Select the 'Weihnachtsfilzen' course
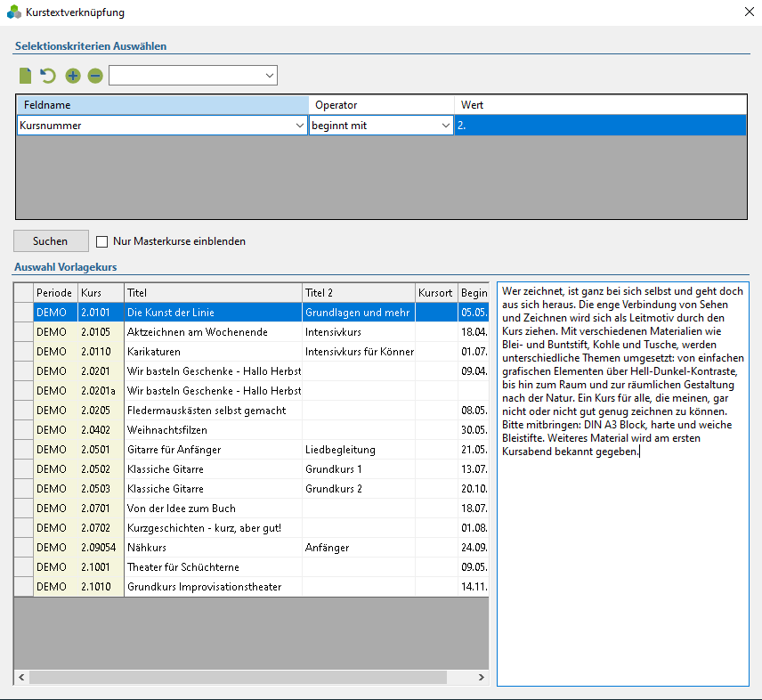762x700 pixels. coord(251,430)
